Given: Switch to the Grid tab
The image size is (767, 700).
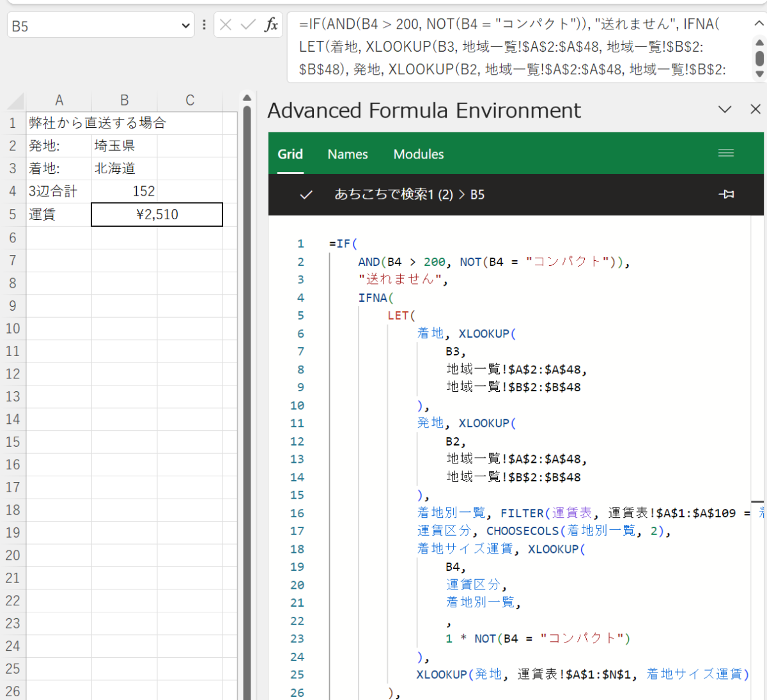Looking at the screenshot, I should 290,154.
